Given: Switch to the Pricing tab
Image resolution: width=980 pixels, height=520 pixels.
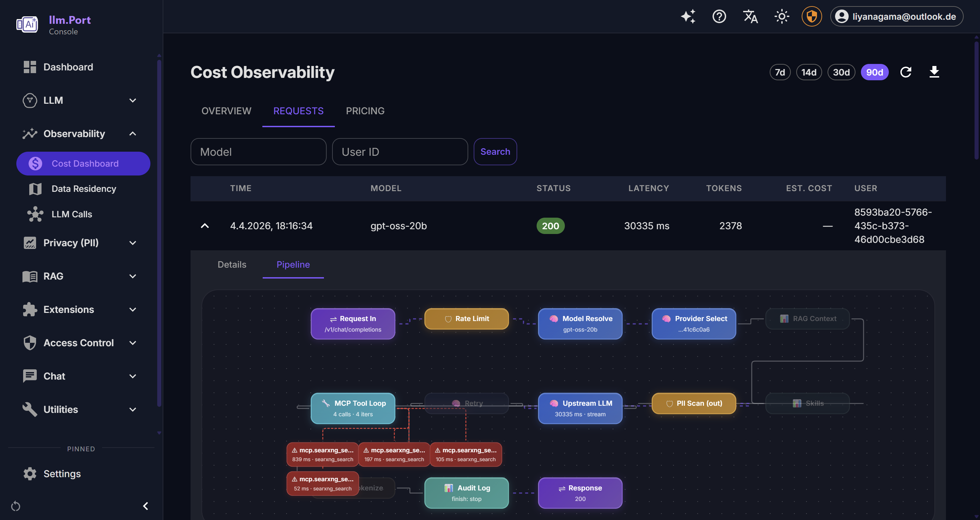Looking at the screenshot, I should click(x=365, y=111).
